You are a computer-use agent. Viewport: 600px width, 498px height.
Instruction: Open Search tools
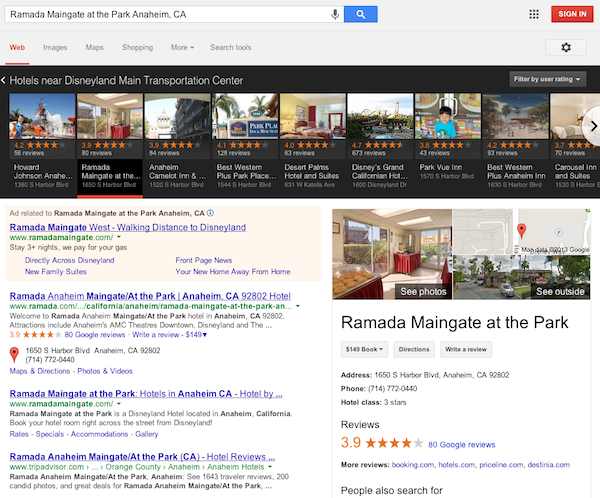coord(231,47)
